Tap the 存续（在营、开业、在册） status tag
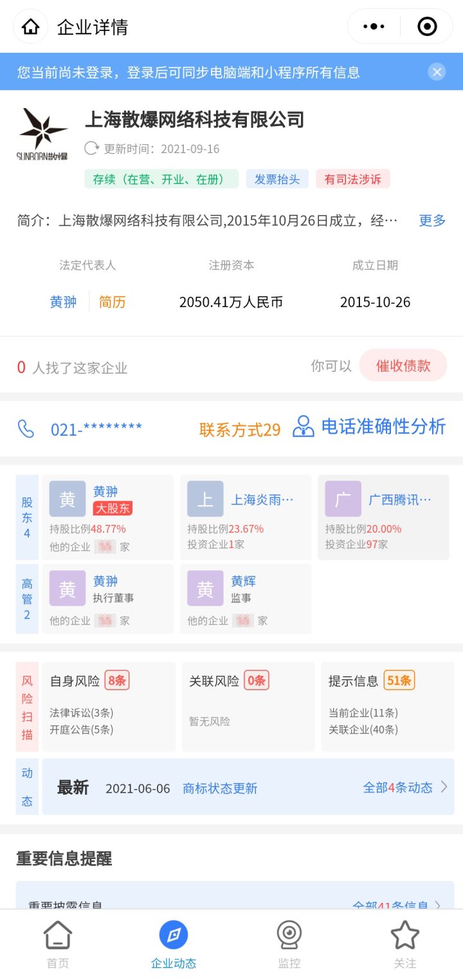 (x=161, y=179)
